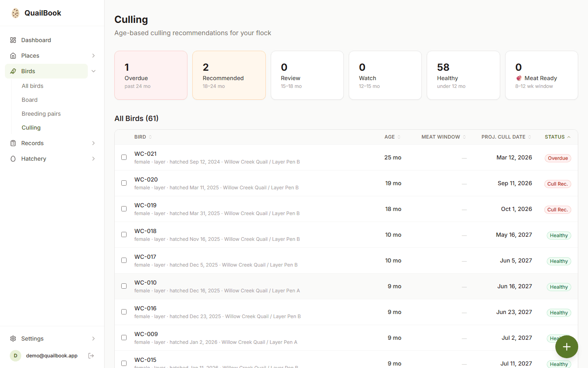Image resolution: width=588 pixels, height=368 pixels.
Task: Open Dashboard from the sidebar icon
Action: [13, 40]
